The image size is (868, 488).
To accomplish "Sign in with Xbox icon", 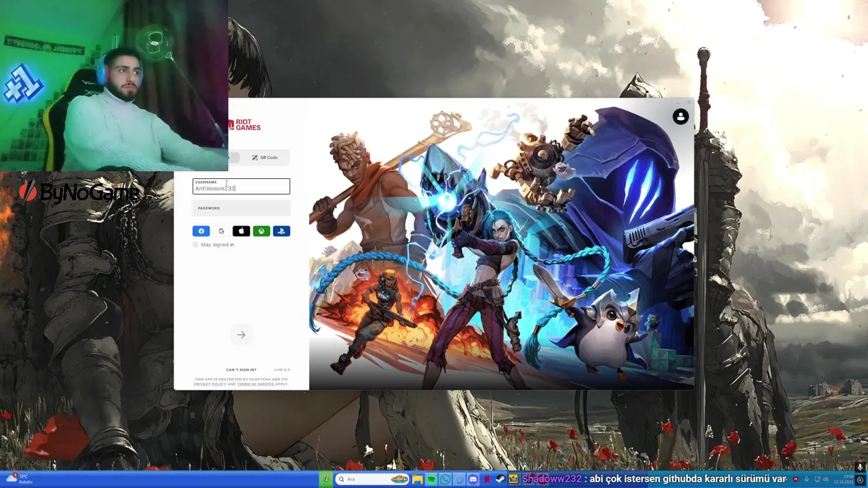I will pos(261,231).
